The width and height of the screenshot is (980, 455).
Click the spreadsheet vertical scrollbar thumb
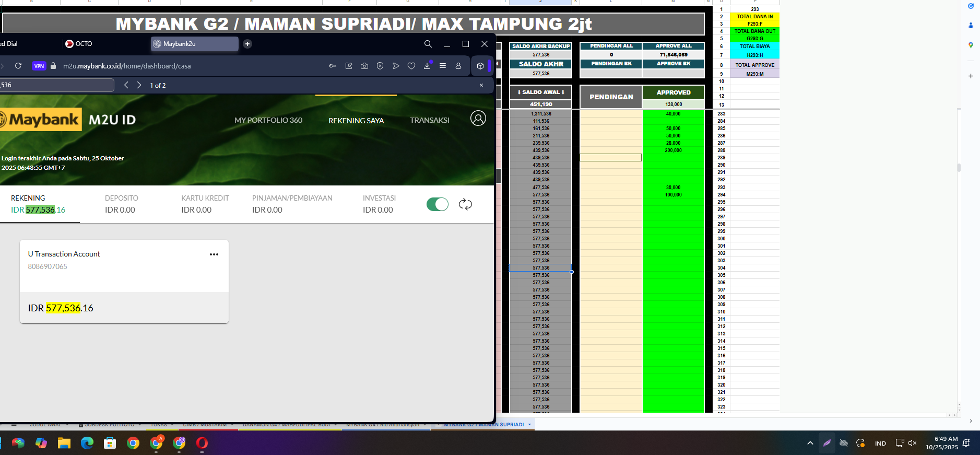pyautogui.click(x=959, y=168)
